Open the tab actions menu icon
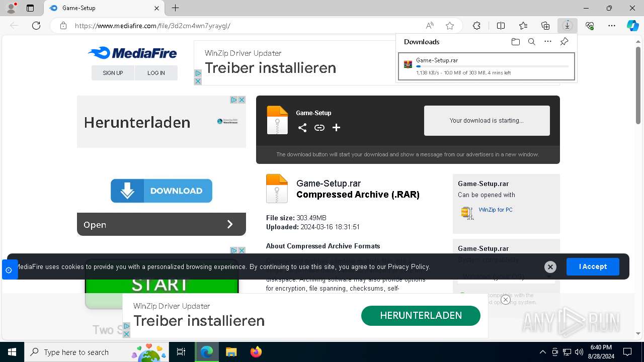Screen dimensions: 644x362 click(x=30, y=8)
